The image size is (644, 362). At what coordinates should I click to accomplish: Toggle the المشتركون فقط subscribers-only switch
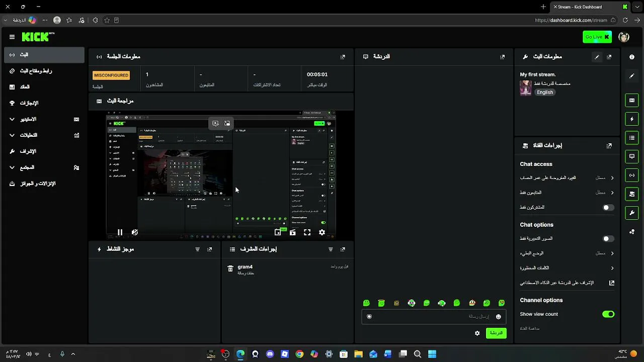pos(608,208)
